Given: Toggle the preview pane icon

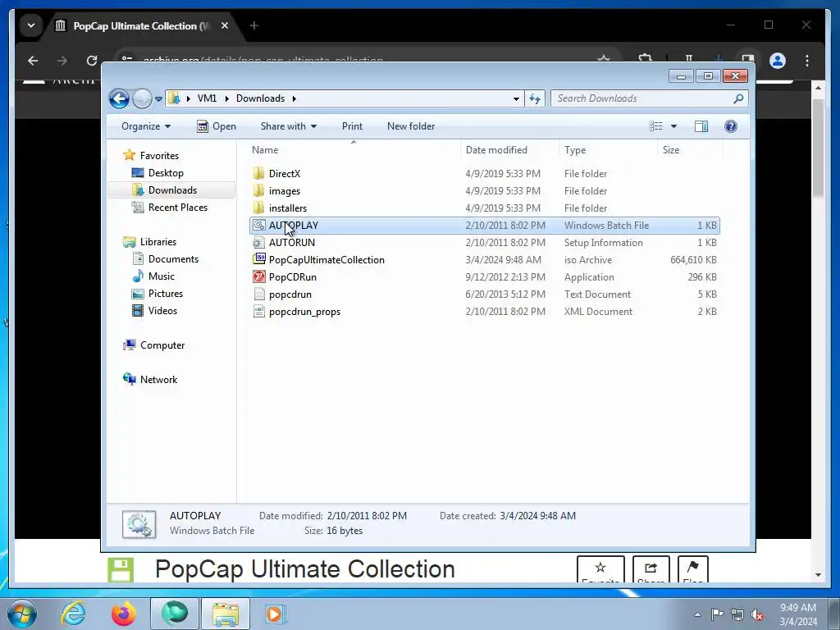Looking at the screenshot, I should [701, 126].
